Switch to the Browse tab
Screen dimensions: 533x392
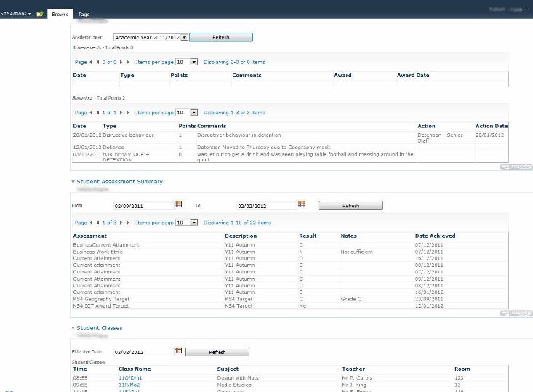tap(60, 15)
